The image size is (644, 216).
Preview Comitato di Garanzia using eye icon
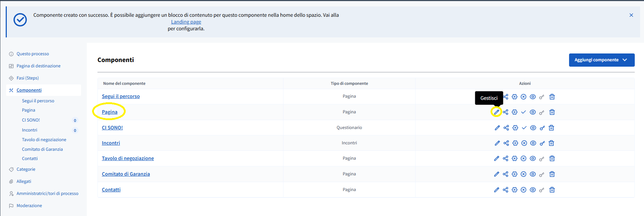point(533,174)
